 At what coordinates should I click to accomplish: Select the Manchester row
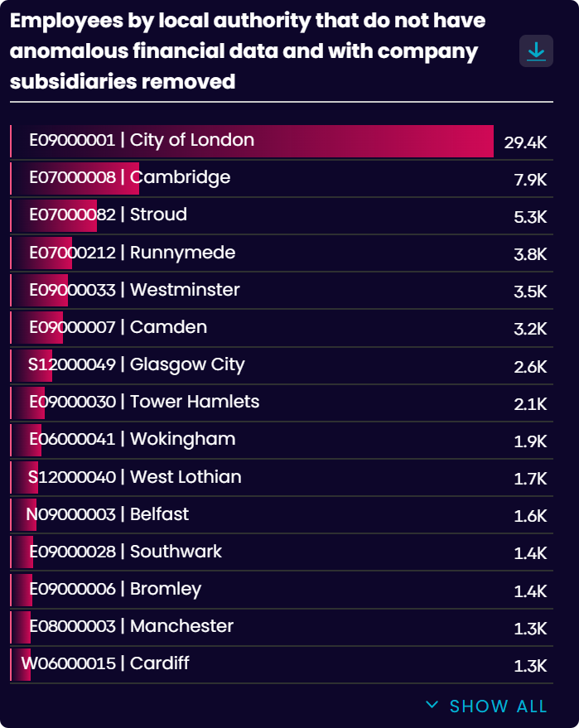(x=282, y=628)
